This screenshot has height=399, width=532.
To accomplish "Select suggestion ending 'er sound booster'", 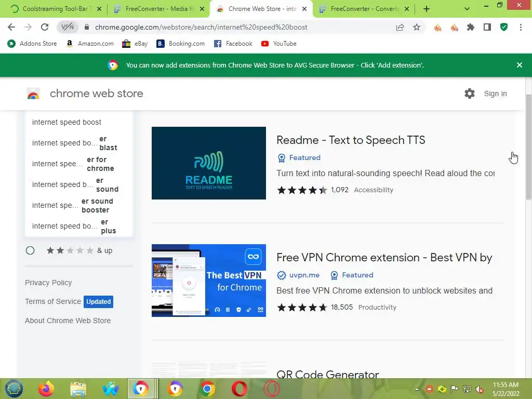I will [x=79, y=206].
